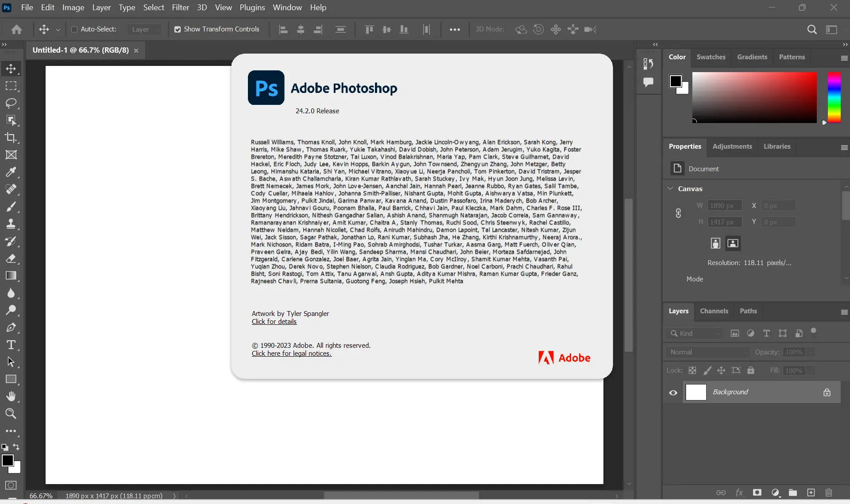Open the Plugins menu
The width and height of the screenshot is (850, 504).
coord(252,8)
